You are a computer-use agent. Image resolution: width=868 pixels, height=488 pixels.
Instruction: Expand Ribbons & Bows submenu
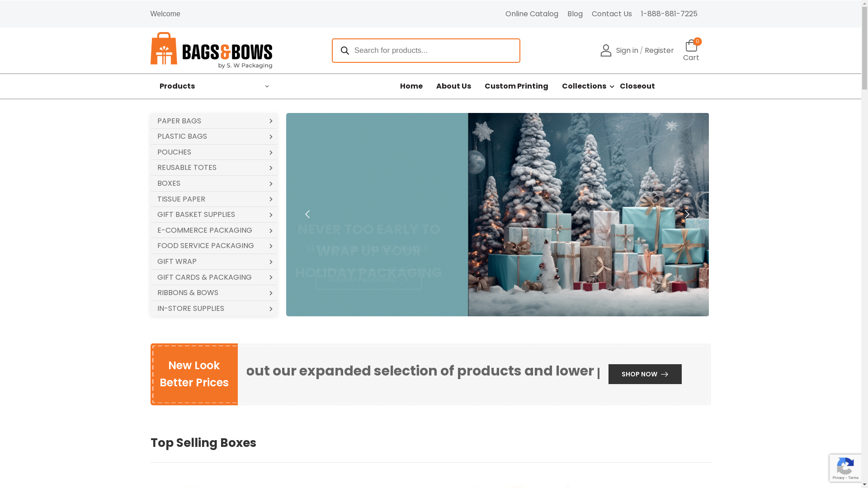tap(271, 293)
